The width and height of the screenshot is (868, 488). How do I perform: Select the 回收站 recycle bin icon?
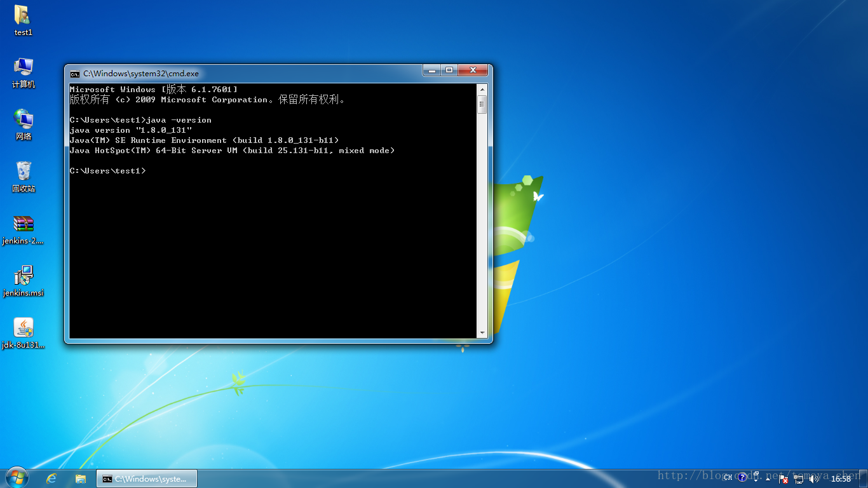coord(24,177)
